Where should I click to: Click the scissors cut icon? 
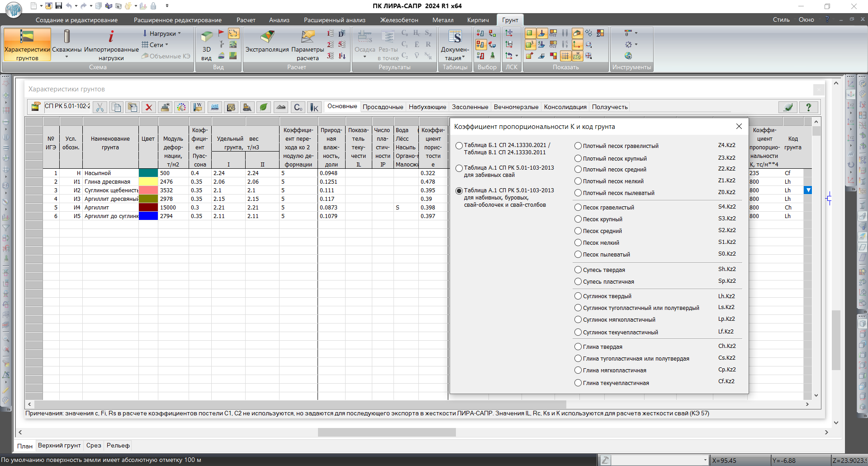pyautogui.click(x=100, y=107)
